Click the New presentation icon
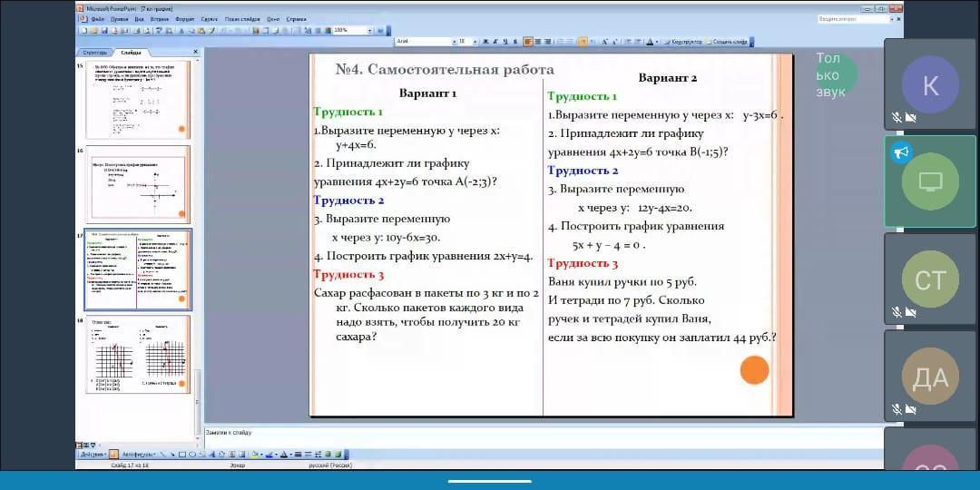980x490 pixels. point(83,30)
